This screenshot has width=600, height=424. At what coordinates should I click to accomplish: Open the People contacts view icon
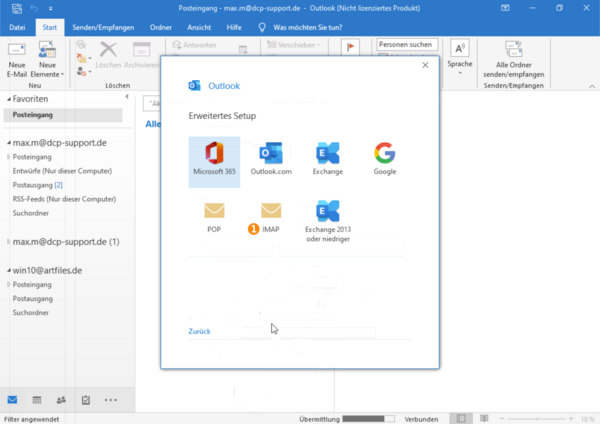click(61, 400)
